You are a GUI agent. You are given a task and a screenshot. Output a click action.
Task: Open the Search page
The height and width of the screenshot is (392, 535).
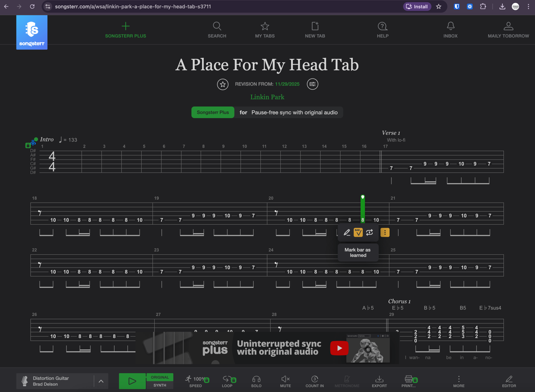pos(217,30)
